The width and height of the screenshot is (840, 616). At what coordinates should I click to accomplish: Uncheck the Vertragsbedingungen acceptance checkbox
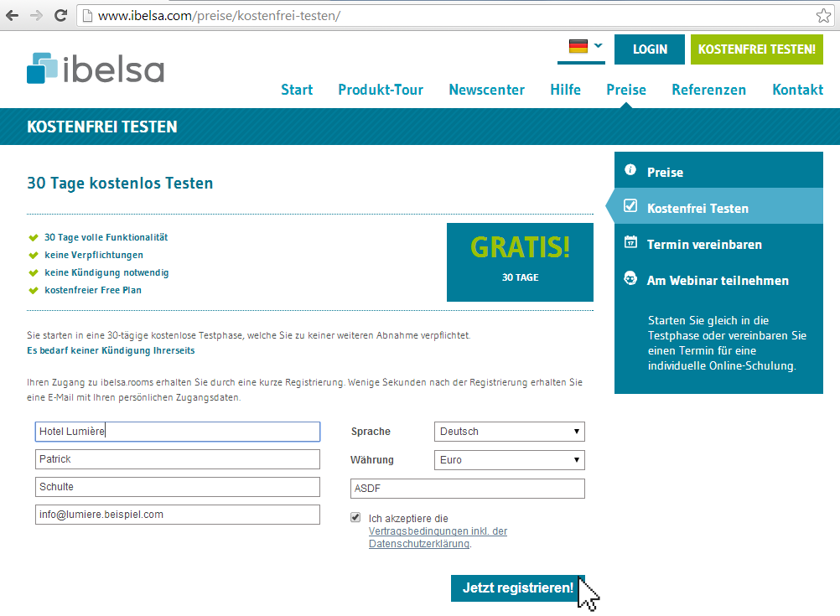click(355, 518)
